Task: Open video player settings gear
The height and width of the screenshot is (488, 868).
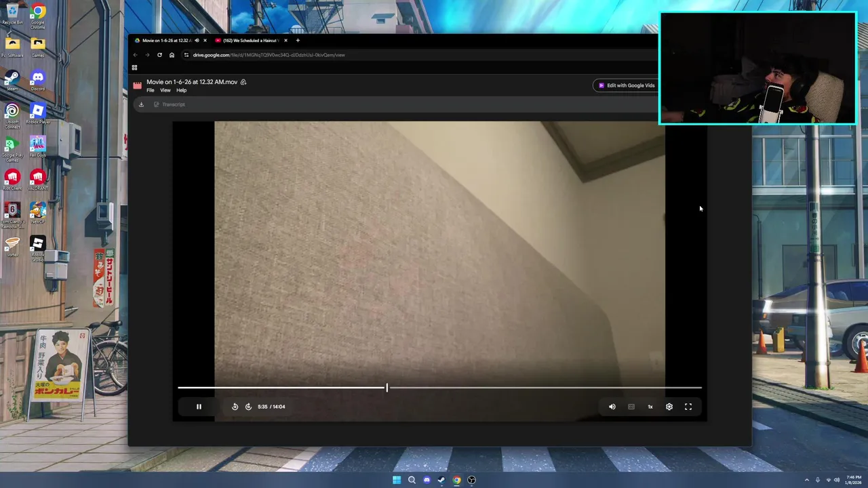Action: pos(669,407)
